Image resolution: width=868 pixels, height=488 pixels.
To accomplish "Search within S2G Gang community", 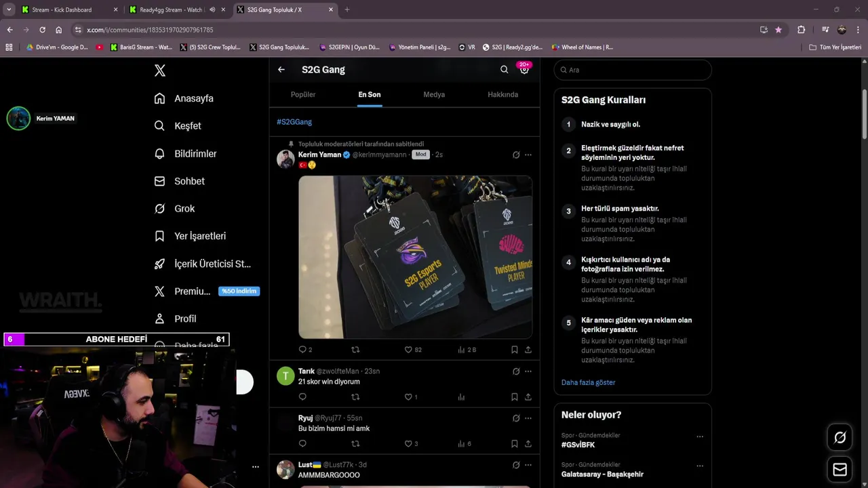I will pyautogui.click(x=504, y=70).
